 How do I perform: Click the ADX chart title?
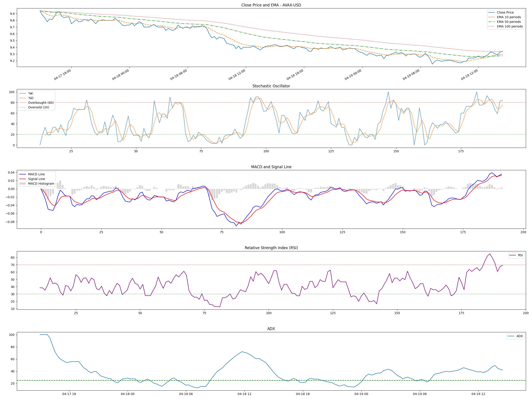pos(271,329)
